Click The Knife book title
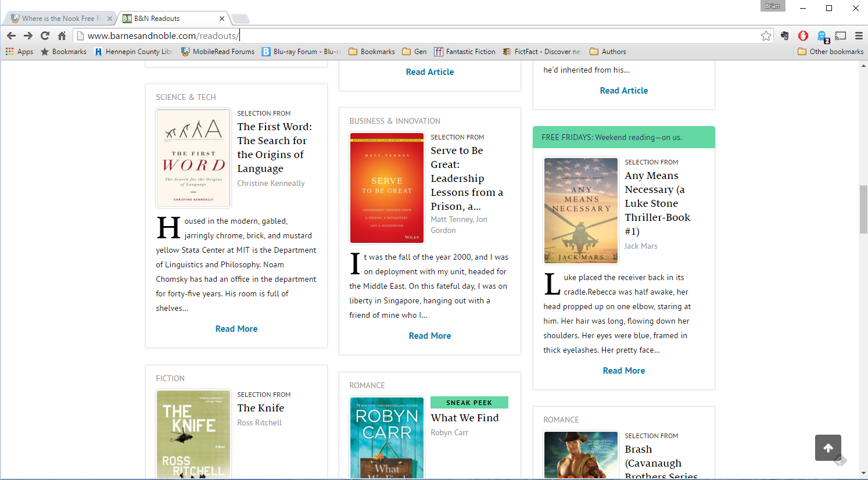868x480 pixels. coord(261,408)
